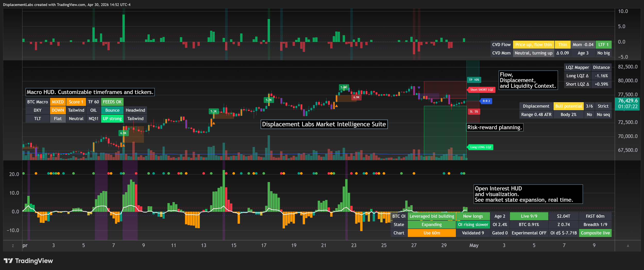Screen dimensions: 644x270
Task: Click the green 5.7K chart label
Action: [x=269, y=100]
